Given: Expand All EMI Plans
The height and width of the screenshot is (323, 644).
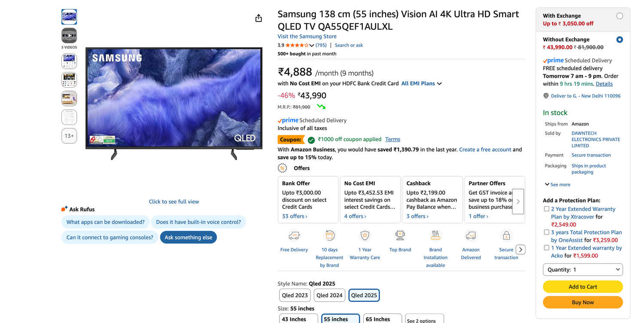Looking at the screenshot, I should (x=421, y=83).
